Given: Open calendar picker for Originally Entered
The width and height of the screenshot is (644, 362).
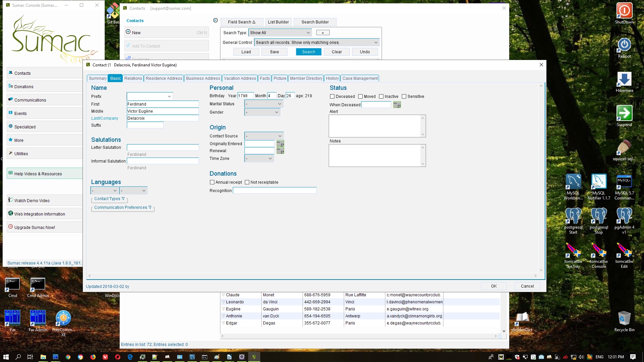Looking at the screenshot, I should tap(280, 144).
